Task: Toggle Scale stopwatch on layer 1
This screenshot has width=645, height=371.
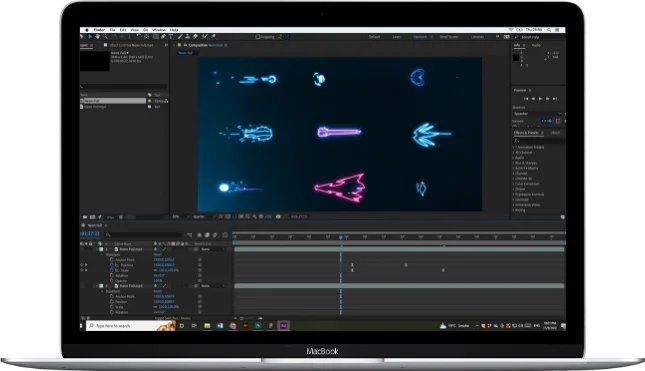Action: click(112, 270)
